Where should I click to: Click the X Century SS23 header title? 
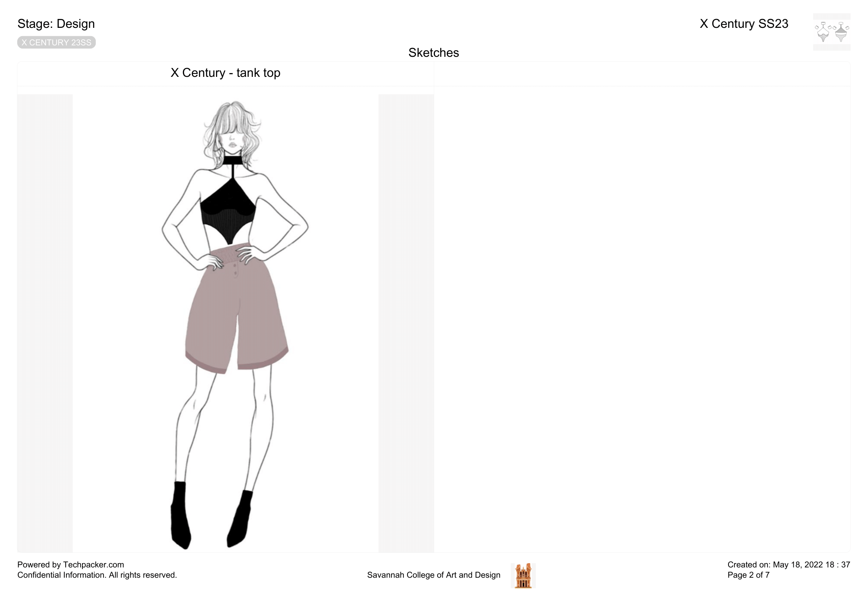(744, 24)
